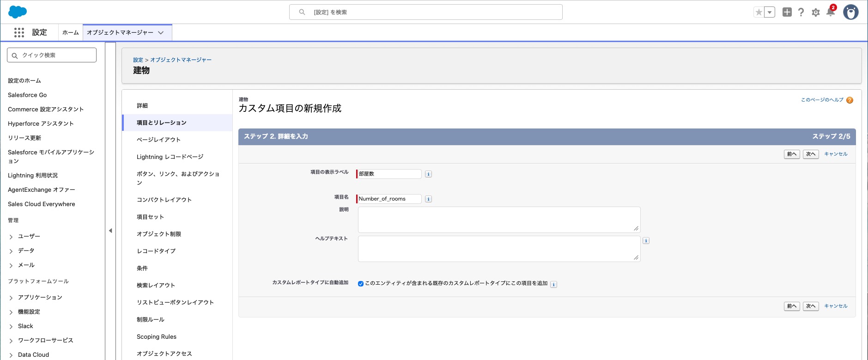Open Lightning 利用状況 in the sidebar
The image size is (868, 360).
(x=33, y=175)
